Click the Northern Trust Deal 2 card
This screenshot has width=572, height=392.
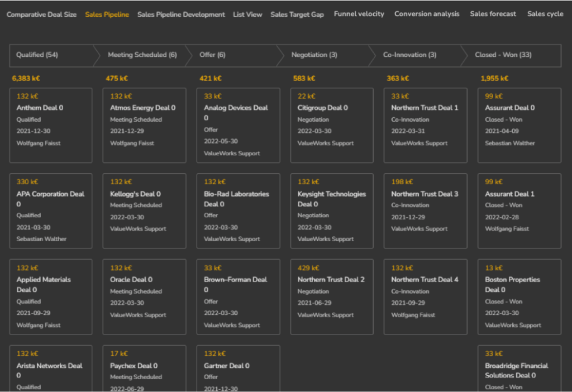tap(332, 297)
